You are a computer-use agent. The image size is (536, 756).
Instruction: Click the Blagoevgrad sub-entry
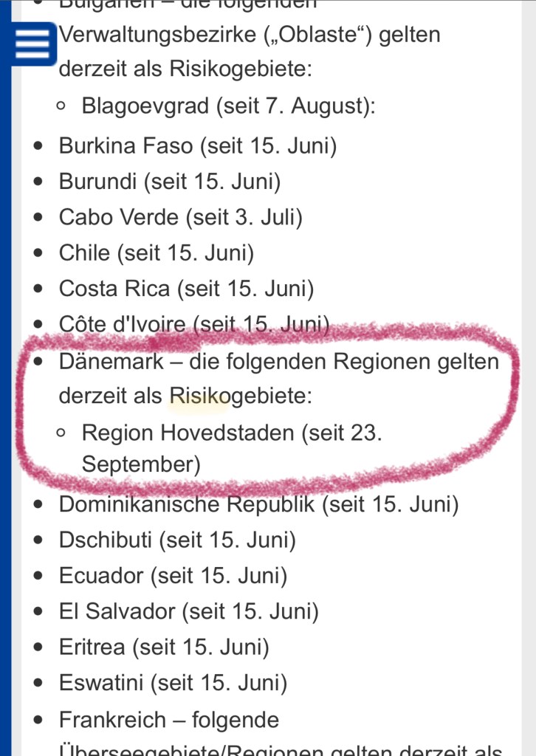click(229, 106)
